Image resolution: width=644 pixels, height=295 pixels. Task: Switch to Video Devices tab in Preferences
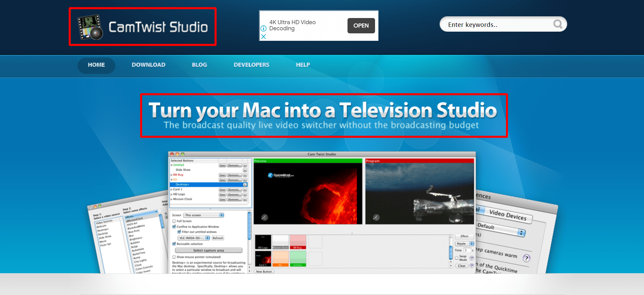508,215
